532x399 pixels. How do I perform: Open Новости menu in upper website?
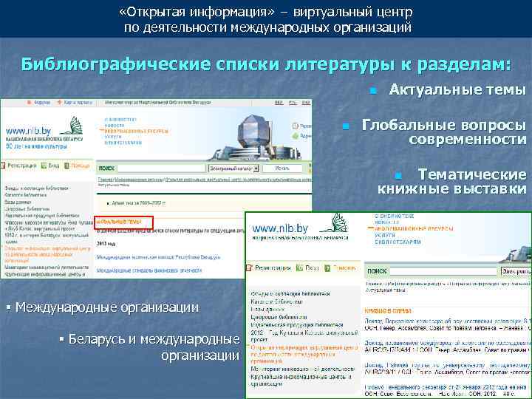click(115, 126)
